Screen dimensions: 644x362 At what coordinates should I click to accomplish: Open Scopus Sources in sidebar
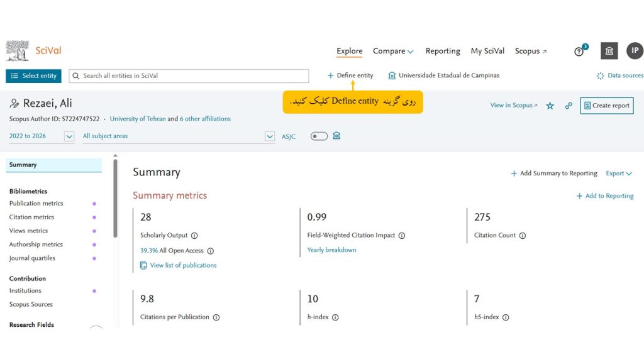(x=31, y=305)
